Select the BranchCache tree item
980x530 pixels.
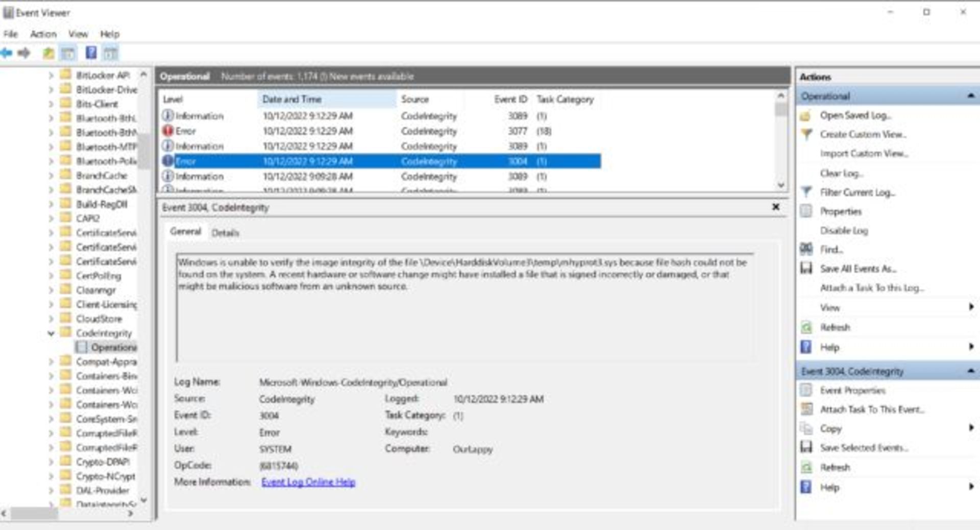click(101, 176)
